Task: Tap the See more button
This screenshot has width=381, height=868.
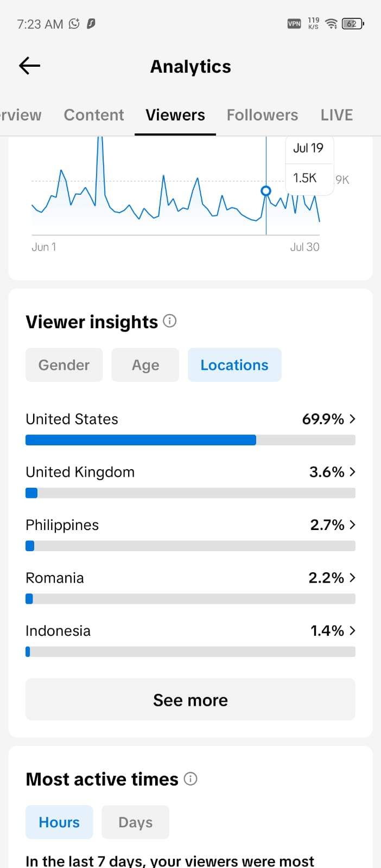Action: (190, 700)
